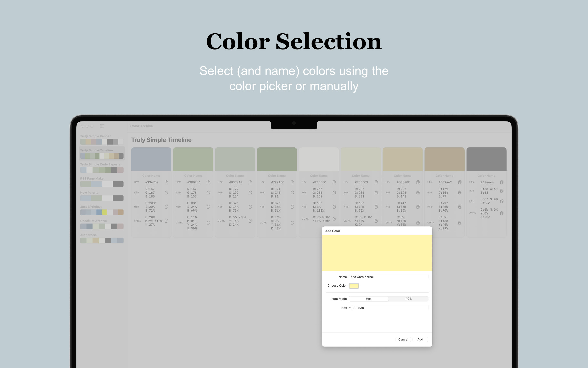This screenshot has height=368, width=588.
Task: Copy HEX value #9DB286
Action: click(x=208, y=182)
